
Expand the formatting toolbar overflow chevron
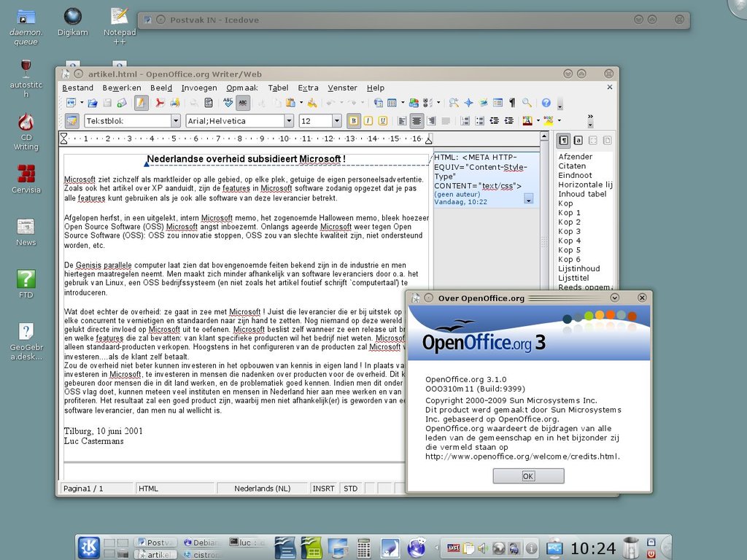click(x=590, y=116)
